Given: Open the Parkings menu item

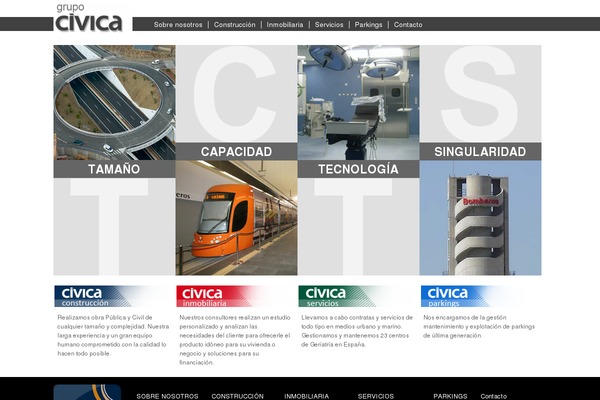Looking at the screenshot, I should 368,24.
